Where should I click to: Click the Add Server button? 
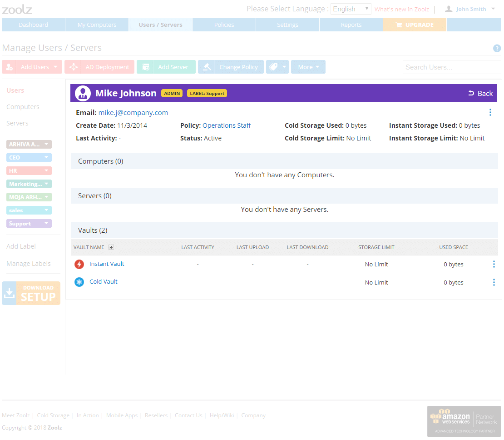pos(166,67)
